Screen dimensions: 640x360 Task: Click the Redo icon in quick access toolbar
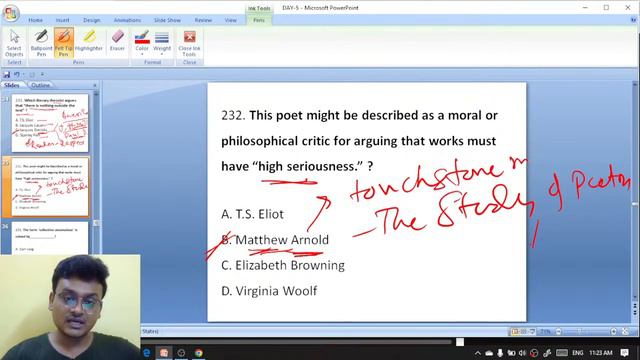pos(32,75)
